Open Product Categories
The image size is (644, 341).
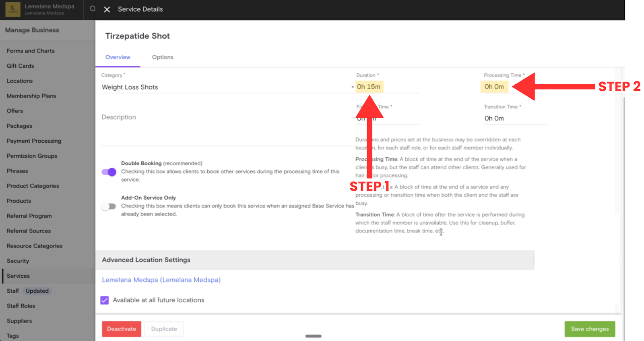coord(33,186)
